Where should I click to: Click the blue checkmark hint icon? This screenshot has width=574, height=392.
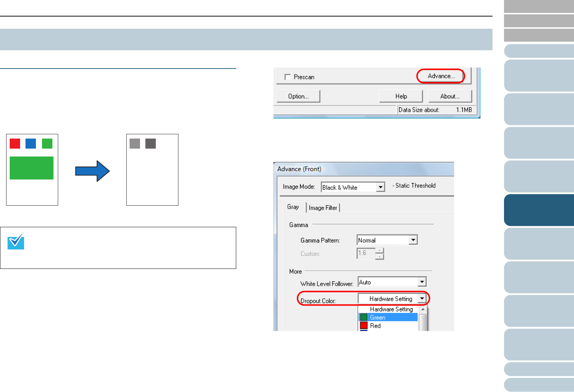(x=16, y=241)
